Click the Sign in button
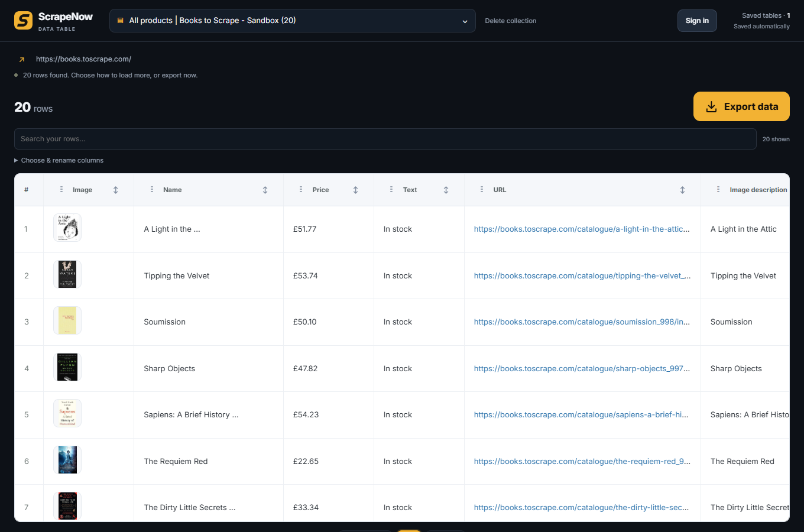 (697, 21)
